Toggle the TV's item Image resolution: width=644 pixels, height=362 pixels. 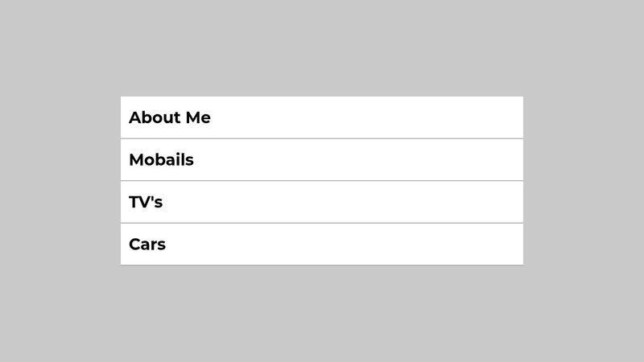(322, 202)
